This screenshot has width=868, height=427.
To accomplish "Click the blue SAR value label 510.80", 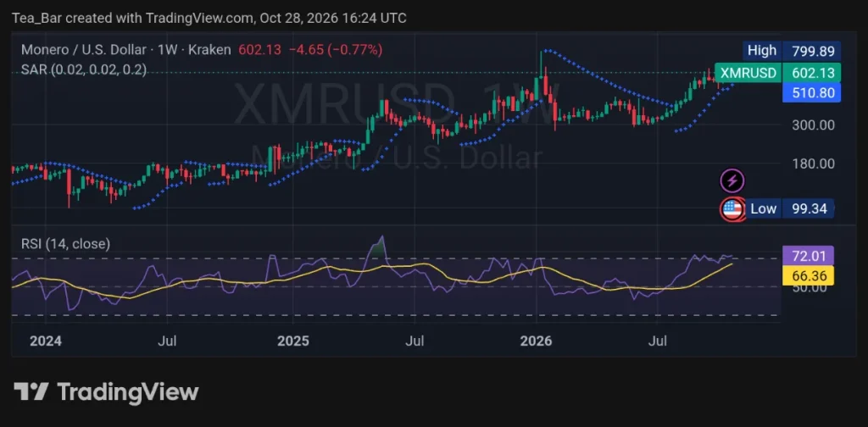I will pyautogui.click(x=811, y=93).
